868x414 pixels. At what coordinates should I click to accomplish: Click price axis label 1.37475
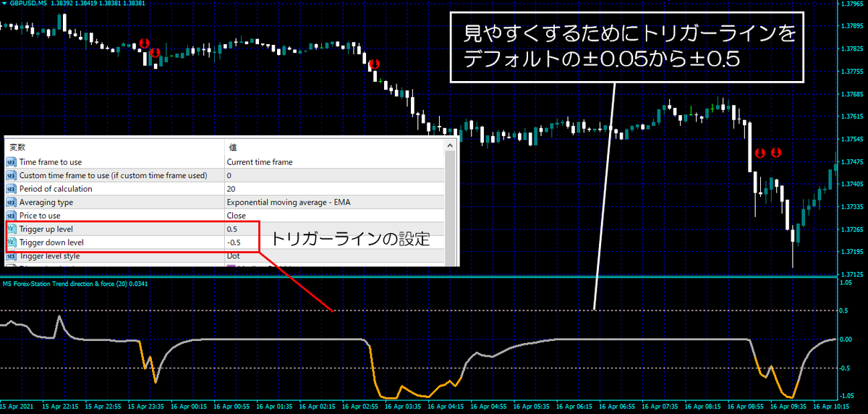(854, 161)
